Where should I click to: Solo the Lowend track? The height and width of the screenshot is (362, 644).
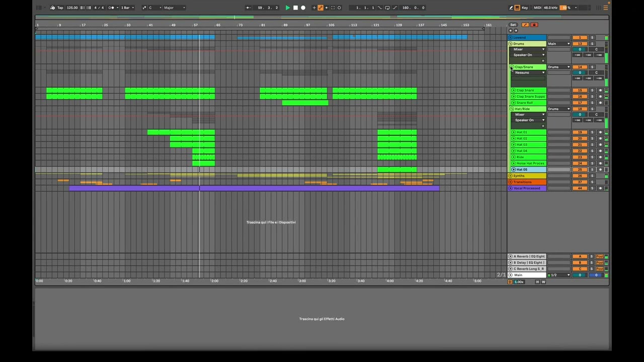[x=592, y=38]
